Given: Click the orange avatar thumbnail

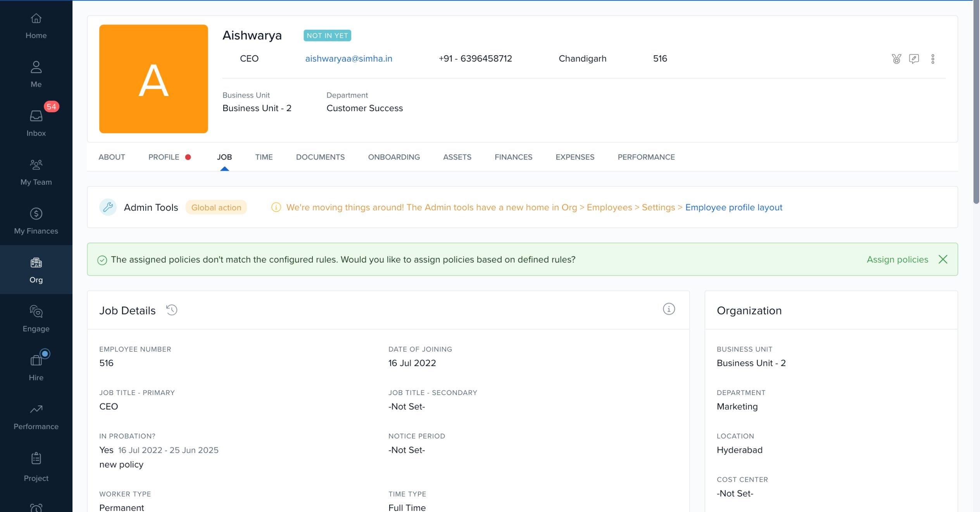Looking at the screenshot, I should pyautogui.click(x=154, y=79).
